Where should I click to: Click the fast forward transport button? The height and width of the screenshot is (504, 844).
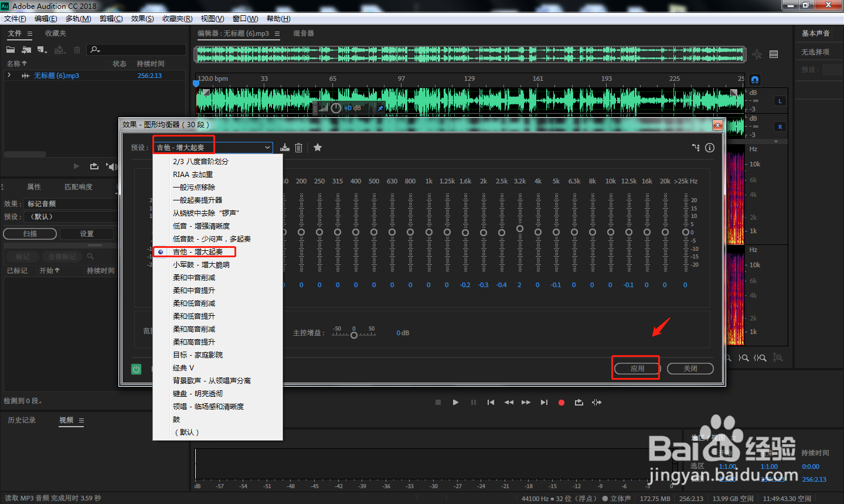[x=526, y=403]
